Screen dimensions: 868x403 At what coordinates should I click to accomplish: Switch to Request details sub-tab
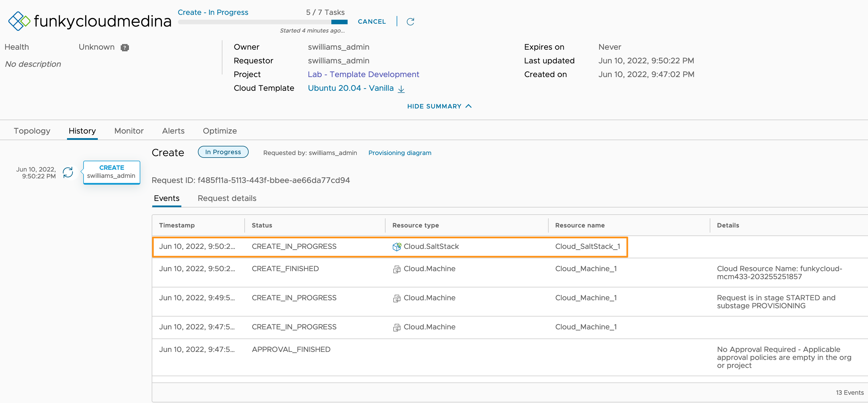(x=227, y=198)
